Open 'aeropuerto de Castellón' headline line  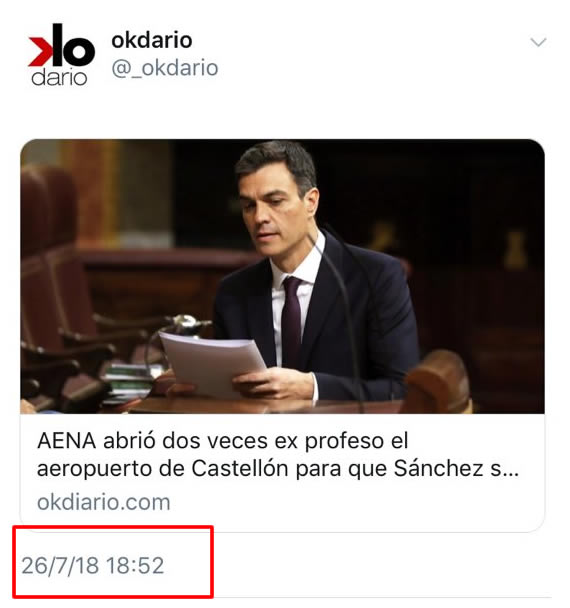(277, 469)
